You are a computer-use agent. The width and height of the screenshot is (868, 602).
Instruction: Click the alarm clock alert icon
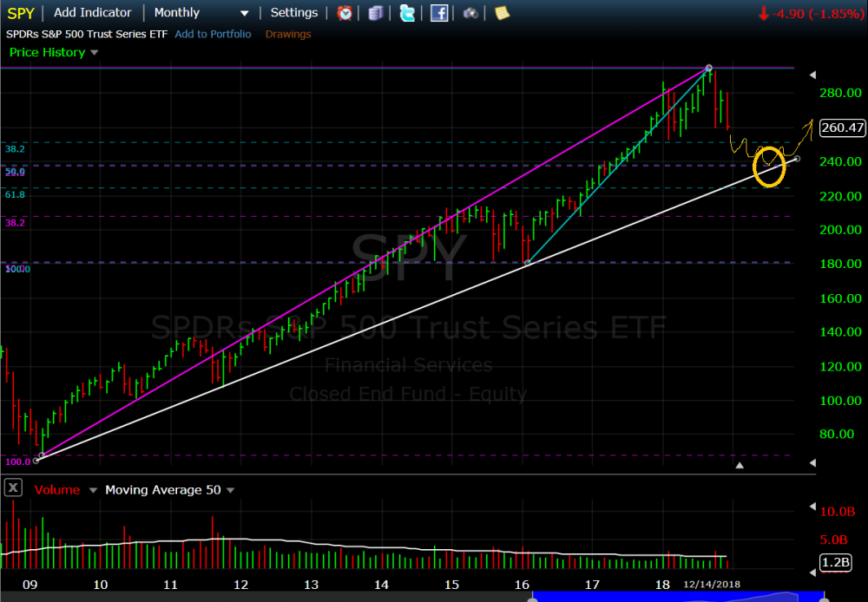coord(345,13)
